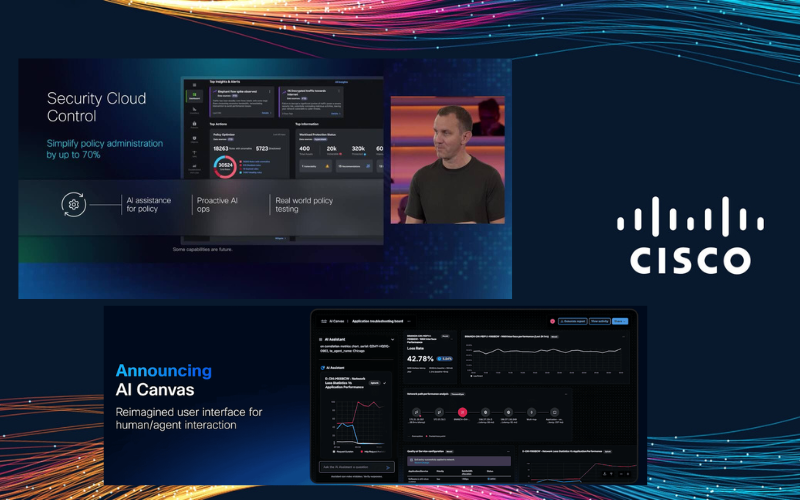This screenshot has height=500, width=800.
Task: Click the Workload Protection Status card title
Action: tap(317, 135)
